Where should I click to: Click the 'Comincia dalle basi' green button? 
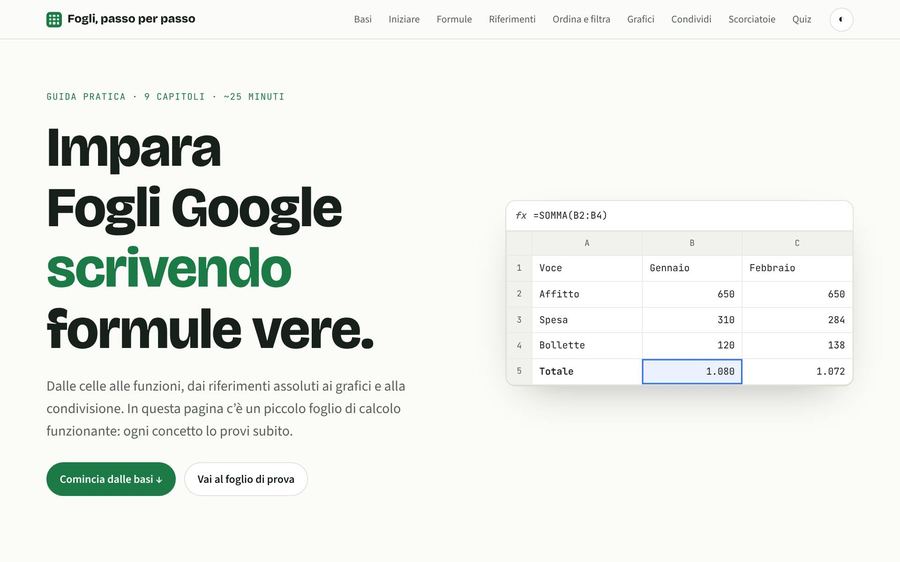coord(111,479)
